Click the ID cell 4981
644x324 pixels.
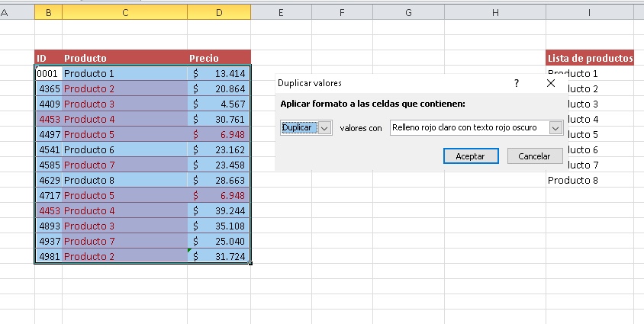pos(49,257)
